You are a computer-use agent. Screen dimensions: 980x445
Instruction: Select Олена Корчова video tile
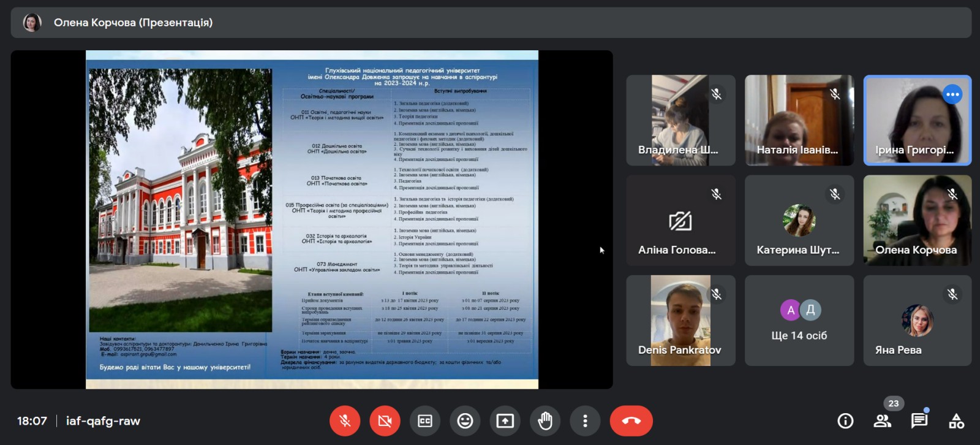point(918,220)
